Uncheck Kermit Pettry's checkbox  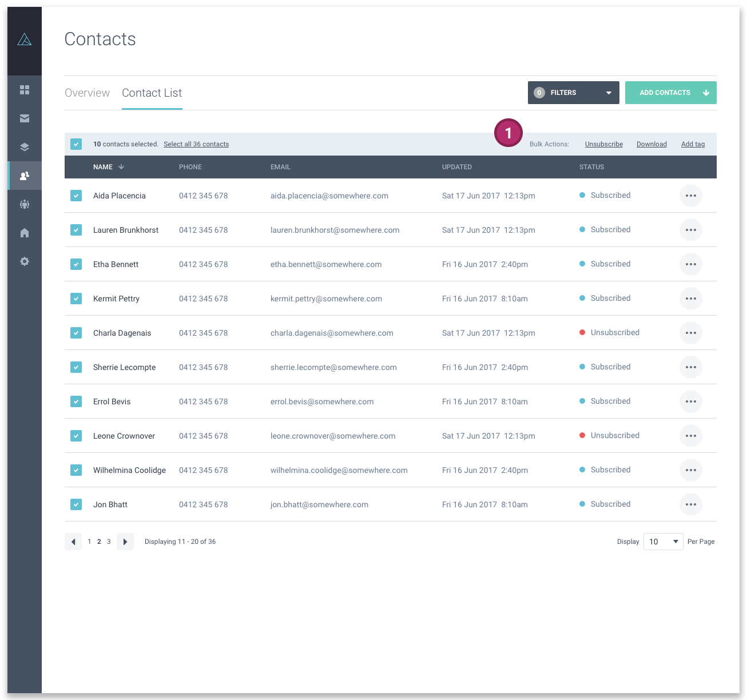[76, 299]
